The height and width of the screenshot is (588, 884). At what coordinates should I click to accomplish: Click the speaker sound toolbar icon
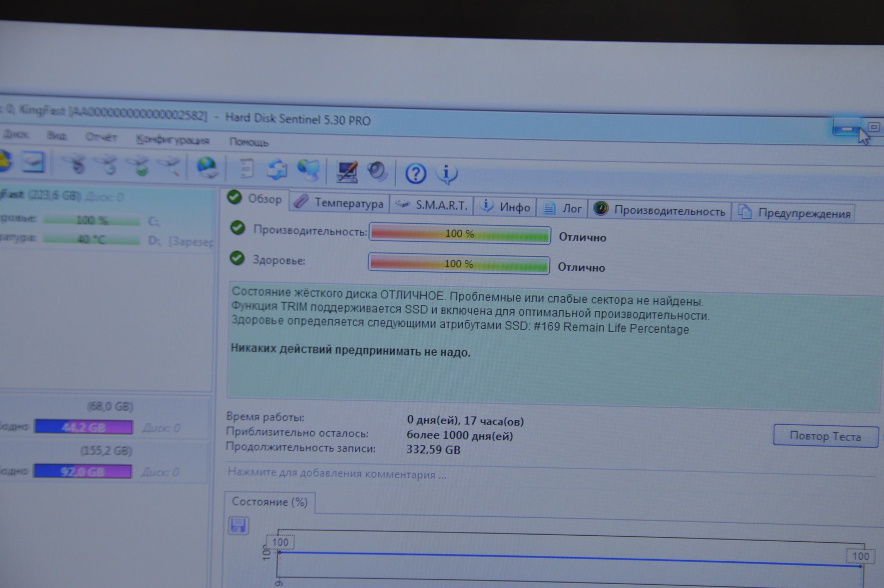click(377, 172)
